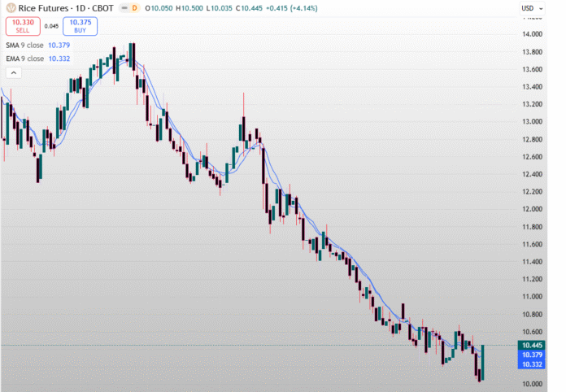Image resolution: width=566 pixels, height=392 pixels.
Task: Select the EMA 9 close indicator legend
Action: (26, 59)
